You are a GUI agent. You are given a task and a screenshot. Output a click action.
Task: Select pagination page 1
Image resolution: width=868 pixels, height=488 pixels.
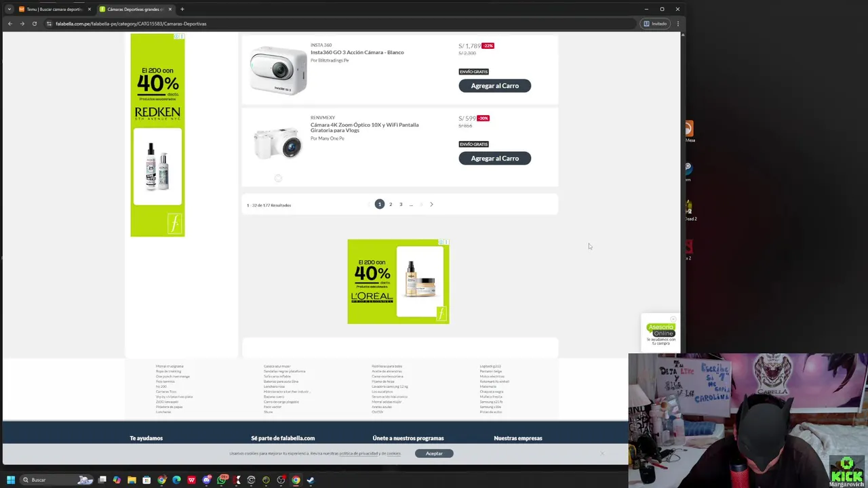coord(379,204)
